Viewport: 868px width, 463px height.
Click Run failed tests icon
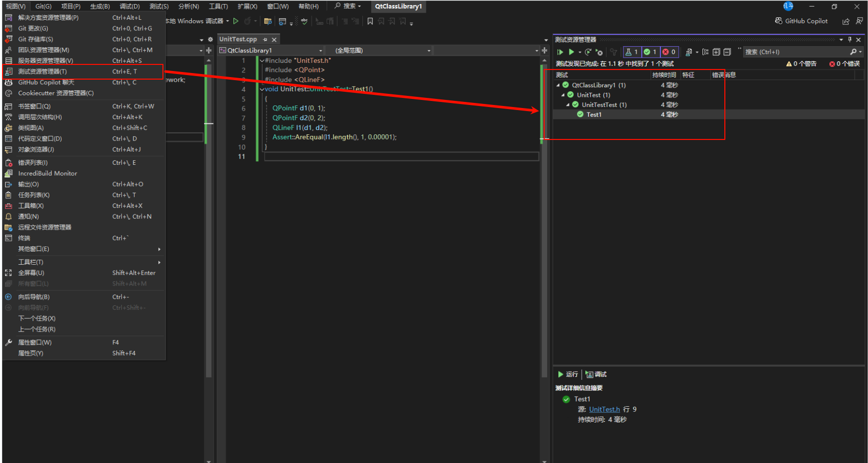click(x=599, y=52)
